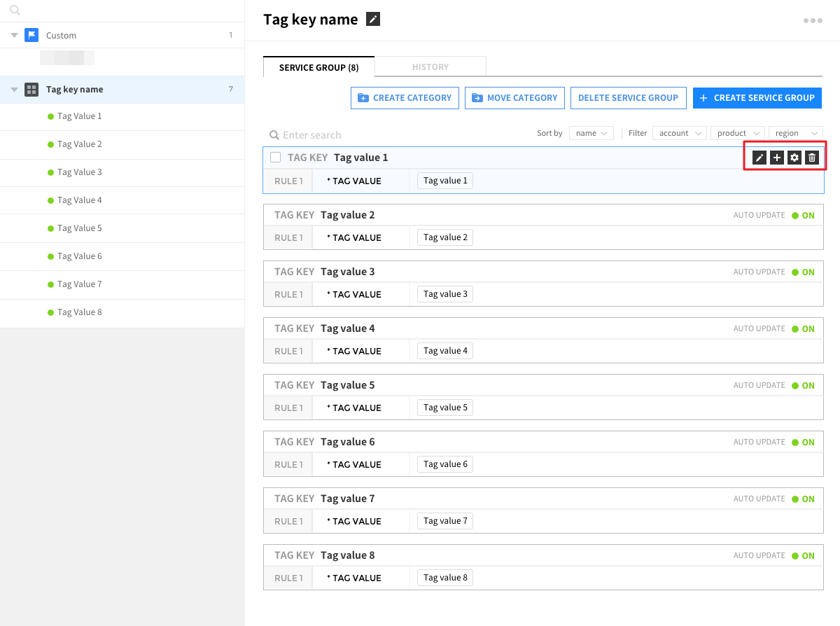840x626 pixels.
Task: Open the three-dot more options menu
Action: pyautogui.click(x=813, y=21)
